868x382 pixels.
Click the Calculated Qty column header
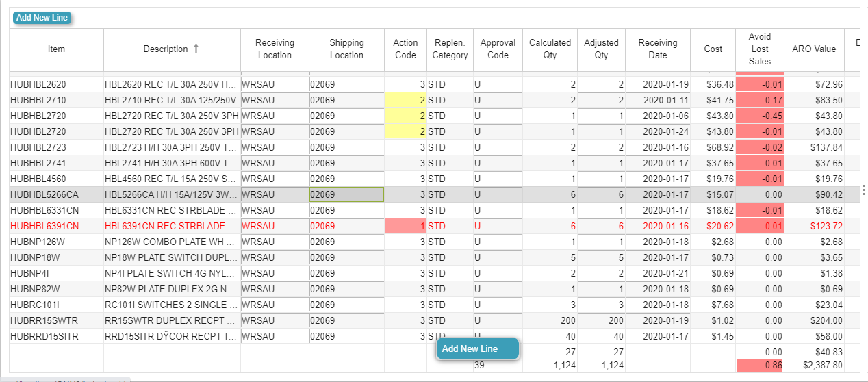[550, 49]
